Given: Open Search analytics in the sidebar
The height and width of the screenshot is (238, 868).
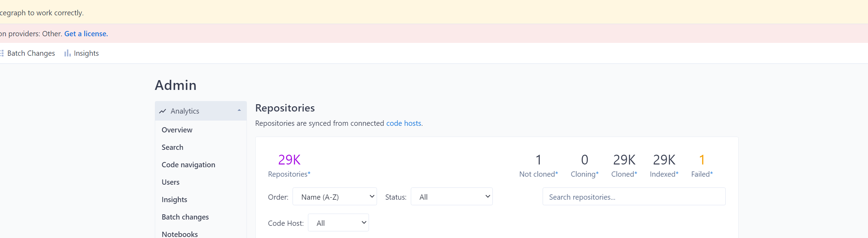Looking at the screenshot, I should coord(172,147).
